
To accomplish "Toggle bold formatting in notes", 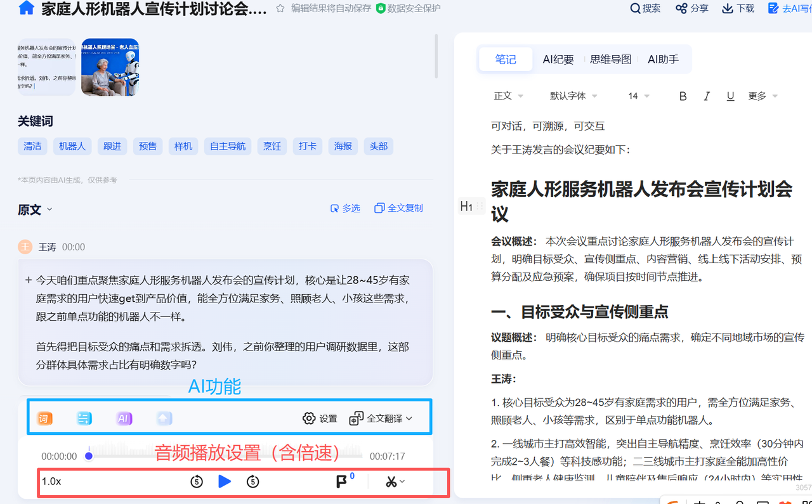I will point(683,96).
